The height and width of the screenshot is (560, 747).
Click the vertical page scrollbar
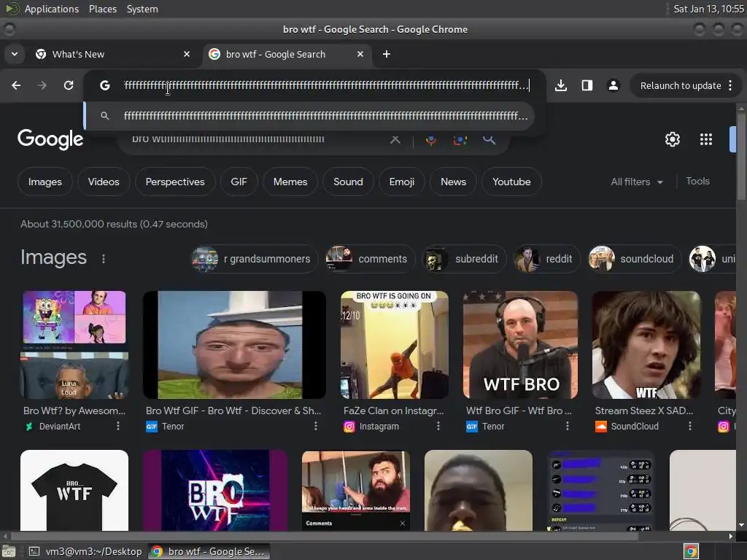point(741,157)
